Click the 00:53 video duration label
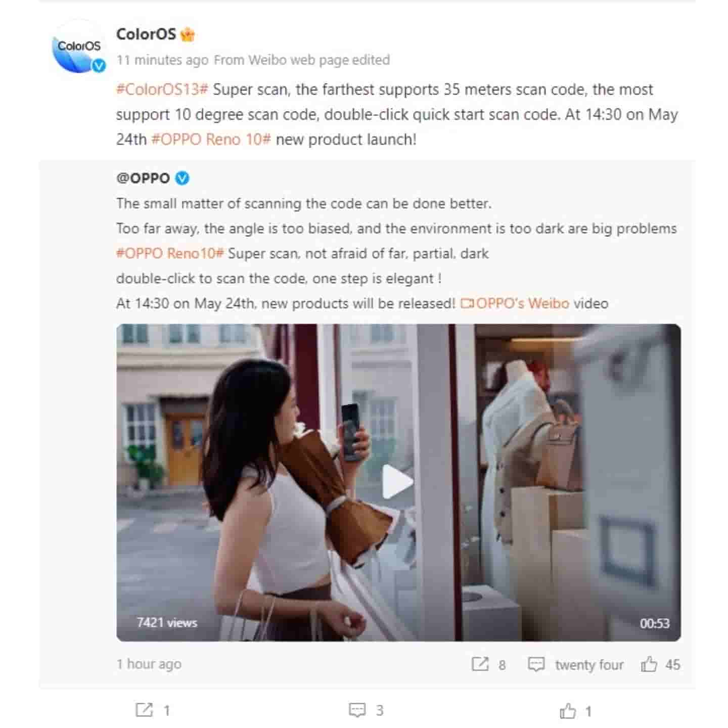The height and width of the screenshot is (728, 728). 654,623
